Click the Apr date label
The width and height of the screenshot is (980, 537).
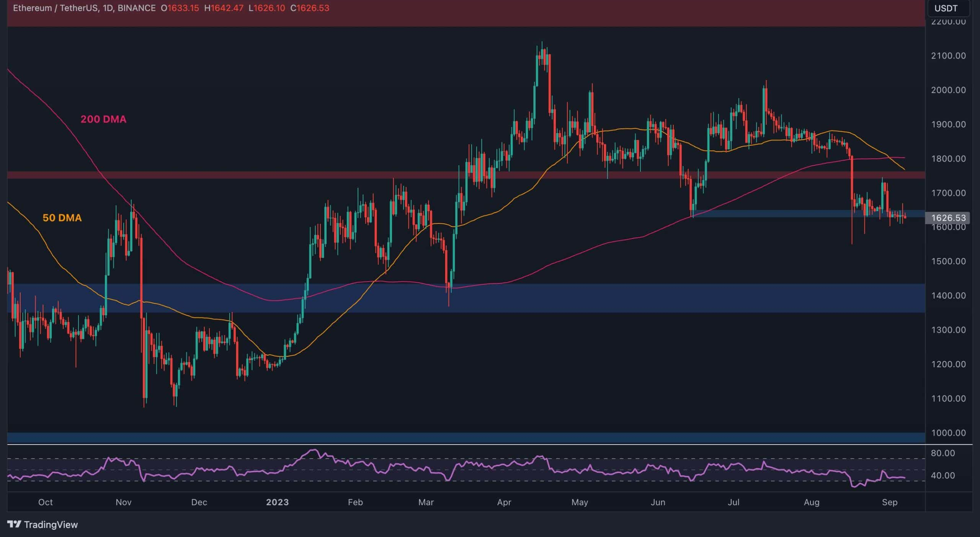coord(504,502)
